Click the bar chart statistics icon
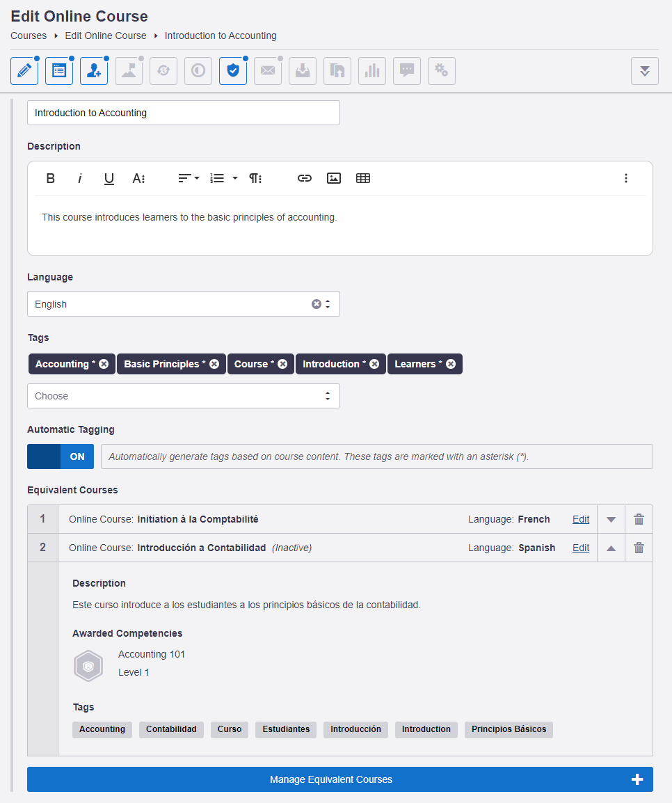 [371, 70]
